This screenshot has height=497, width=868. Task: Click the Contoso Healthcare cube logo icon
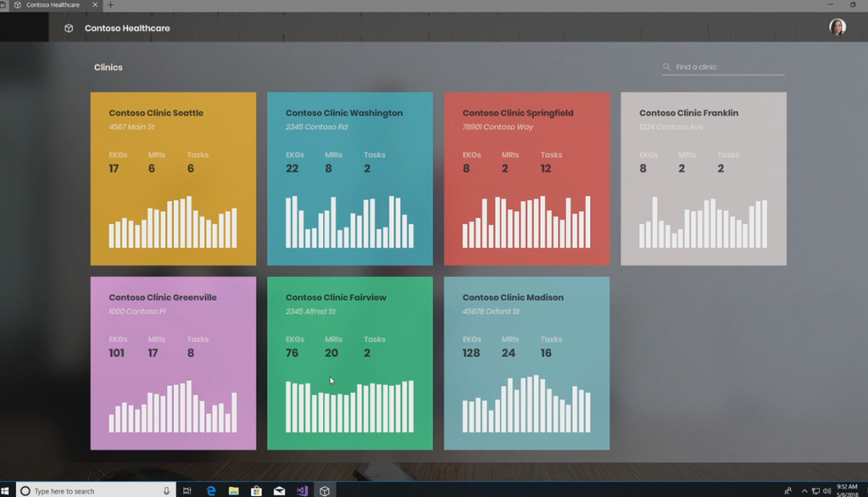69,28
